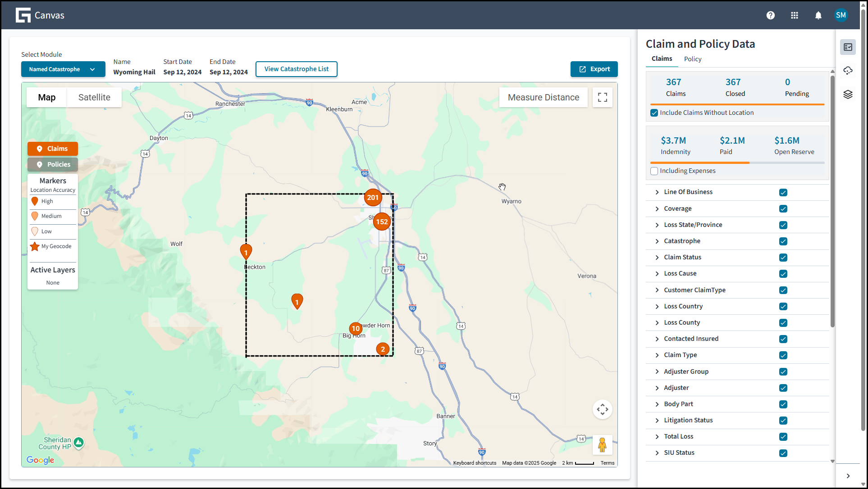Open the Named Catastrophe module dropdown
The width and height of the screenshot is (868, 489).
point(63,69)
